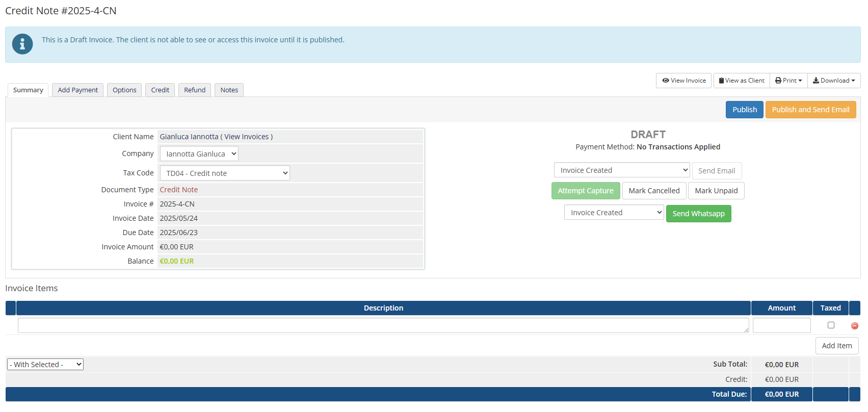Image resolution: width=868 pixels, height=412 pixels.
Task: Open the Print dropdown menu
Action: (788, 81)
